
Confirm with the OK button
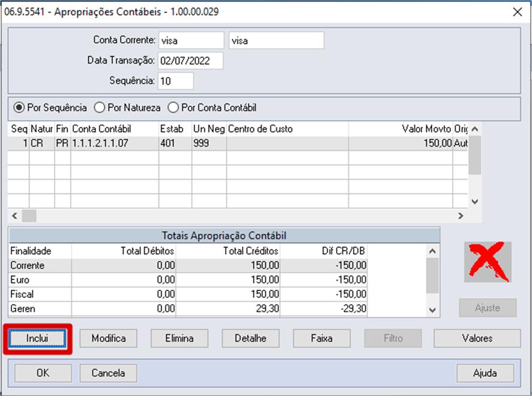[x=43, y=373]
